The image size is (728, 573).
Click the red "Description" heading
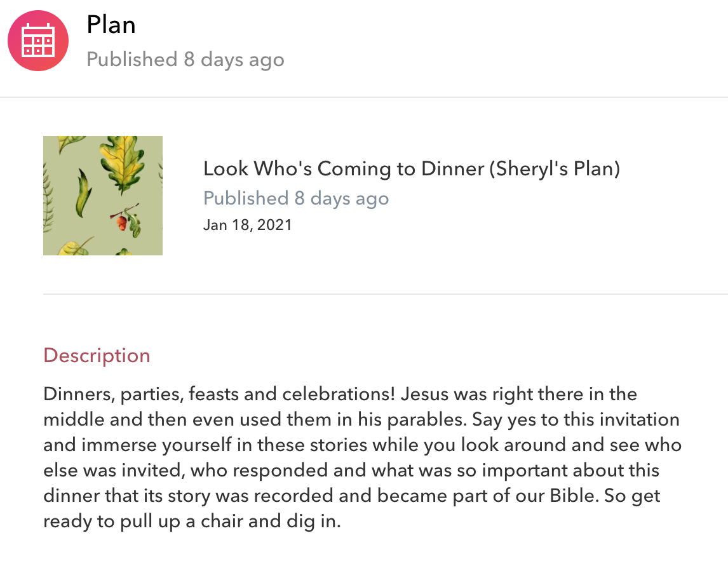(97, 356)
